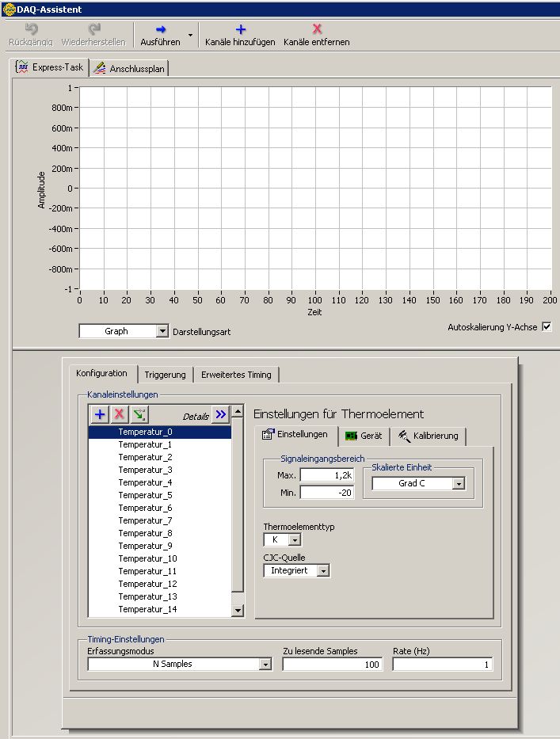Open the Ausführen dropdown arrow
Image resolution: width=560 pixels, height=739 pixels.
(x=190, y=36)
